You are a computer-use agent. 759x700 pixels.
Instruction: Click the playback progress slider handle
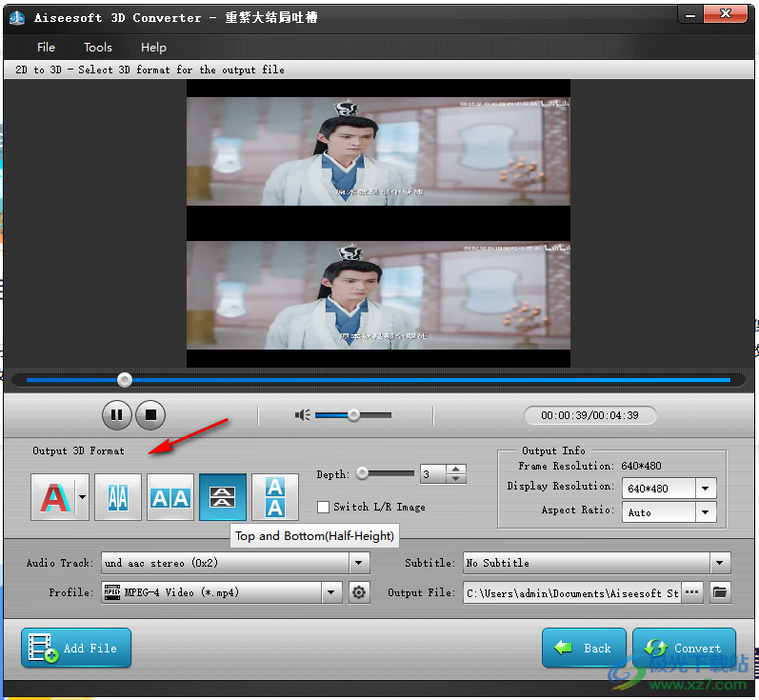tap(125, 380)
